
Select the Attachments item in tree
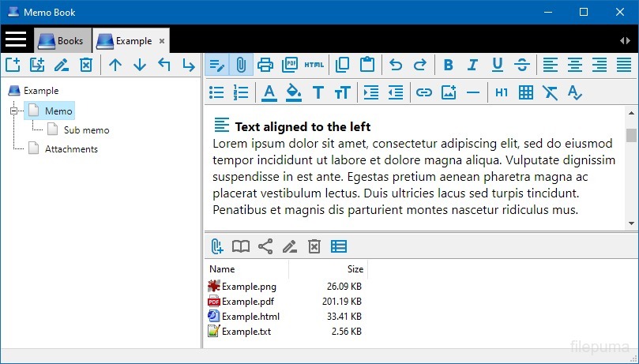71,149
